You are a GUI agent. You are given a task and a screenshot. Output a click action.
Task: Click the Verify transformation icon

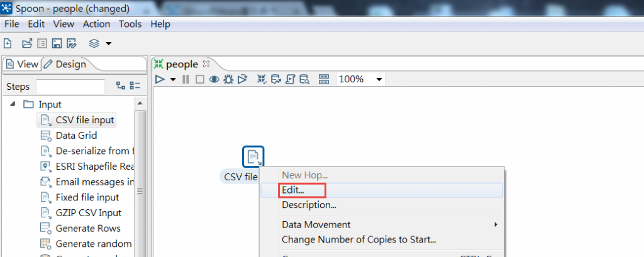(x=262, y=79)
